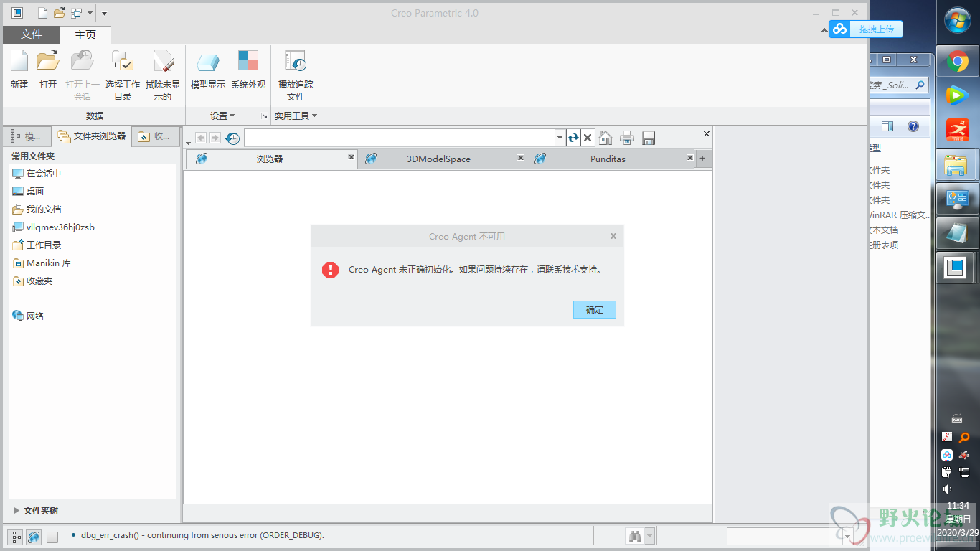This screenshot has width=980, height=551.
Task: Click the browser Print icon
Action: pos(627,138)
